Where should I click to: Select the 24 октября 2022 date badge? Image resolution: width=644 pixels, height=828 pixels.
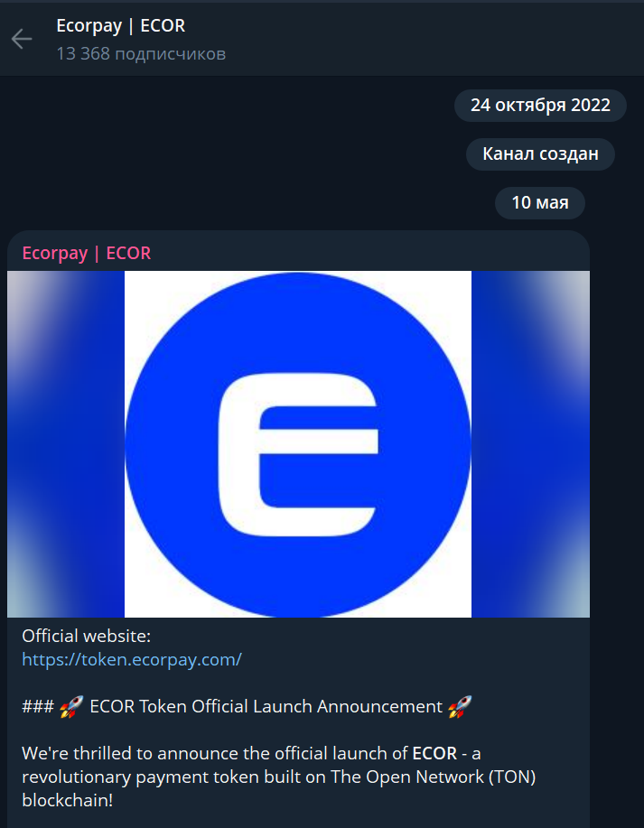tap(540, 105)
